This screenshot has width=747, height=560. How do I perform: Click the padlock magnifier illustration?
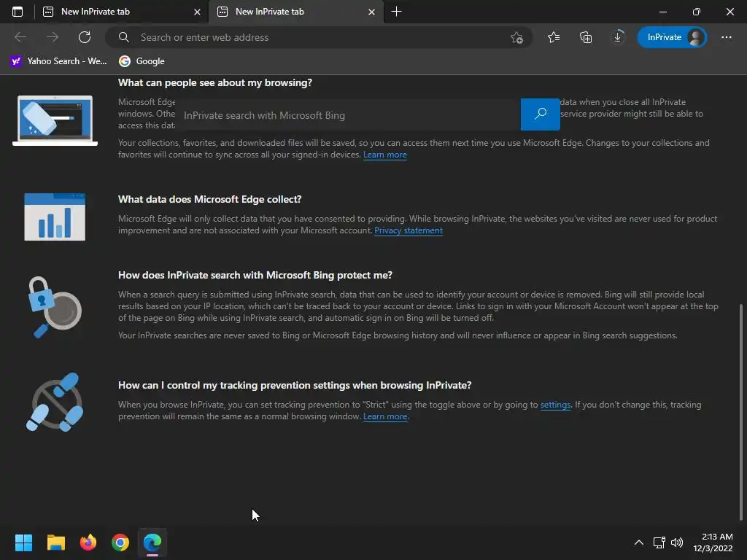[54, 307]
